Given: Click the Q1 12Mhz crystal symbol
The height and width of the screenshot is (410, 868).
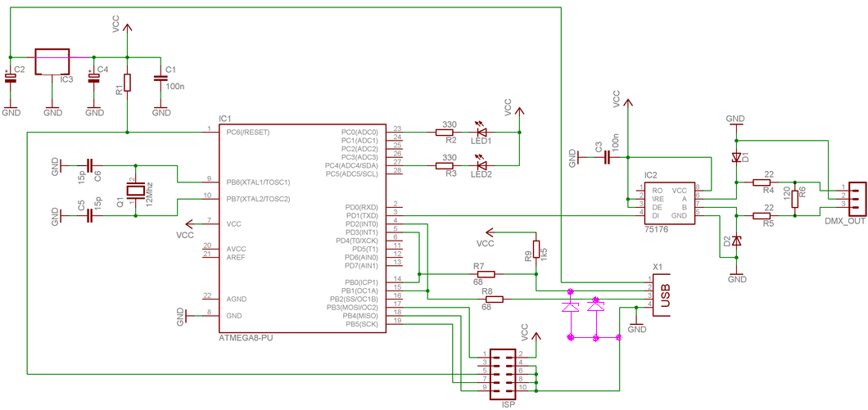Looking at the screenshot, I should pyautogui.click(x=136, y=191).
